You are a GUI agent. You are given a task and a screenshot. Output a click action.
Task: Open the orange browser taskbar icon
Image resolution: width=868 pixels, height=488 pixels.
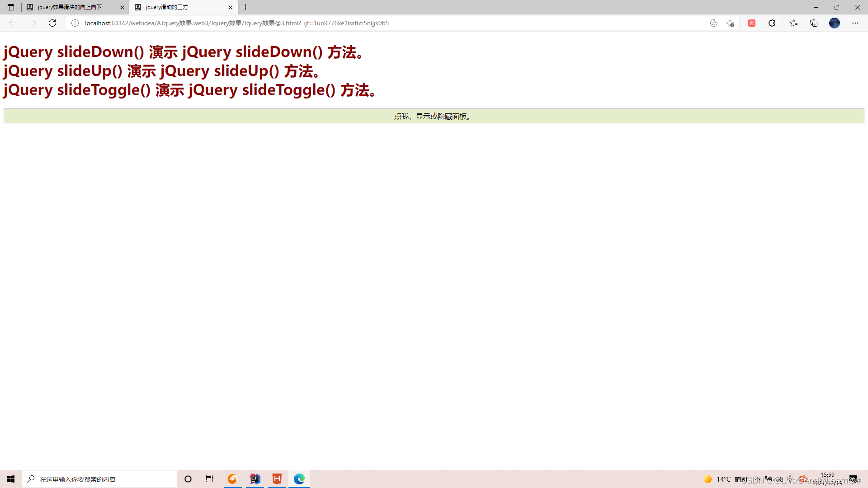(x=232, y=479)
